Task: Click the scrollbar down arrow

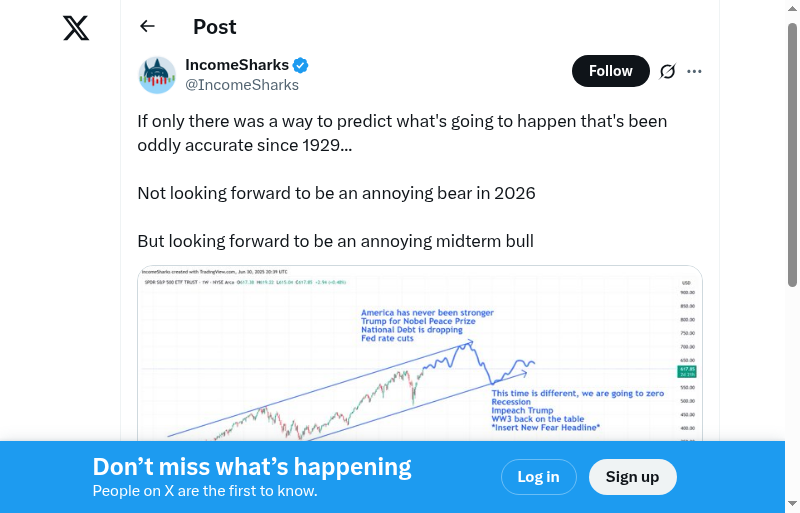Action: click(x=793, y=505)
